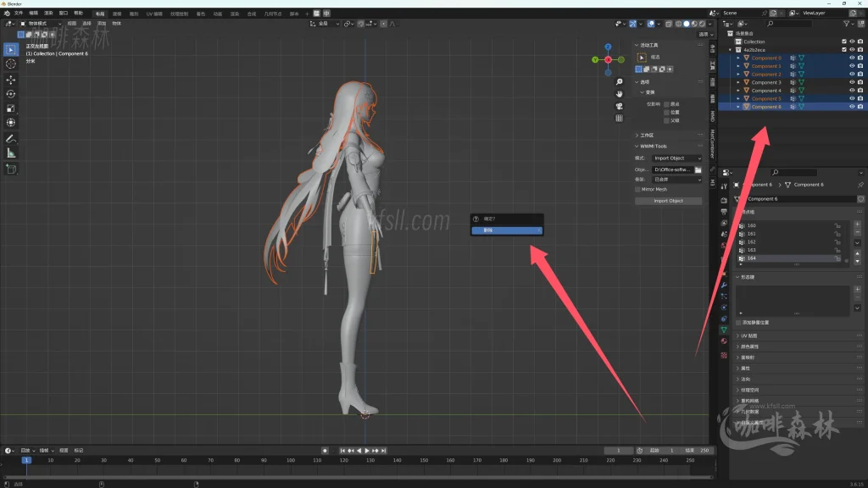Image resolution: width=868 pixels, height=488 pixels.
Task: Open the Physics properties tab icon
Action: pyautogui.click(x=724, y=308)
